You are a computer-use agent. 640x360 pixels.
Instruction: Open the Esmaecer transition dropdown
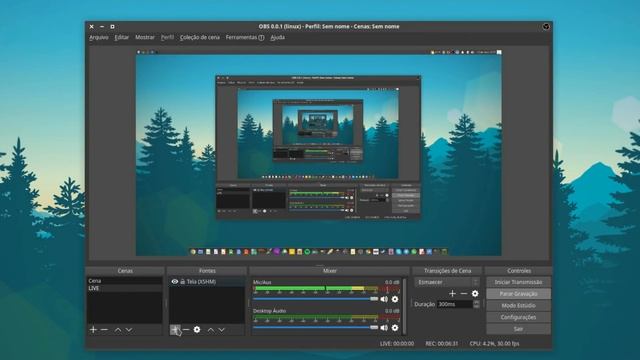[447, 282]
